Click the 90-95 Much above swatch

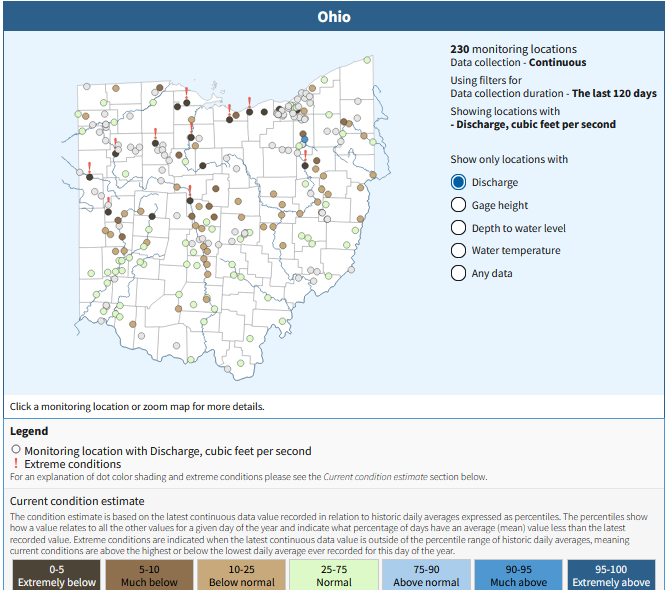pyautogui.click(x=519, y=575)
